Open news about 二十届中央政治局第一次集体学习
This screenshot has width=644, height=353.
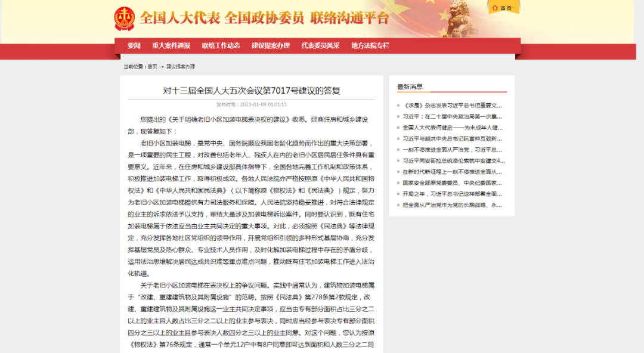click(x=453, y=116)
